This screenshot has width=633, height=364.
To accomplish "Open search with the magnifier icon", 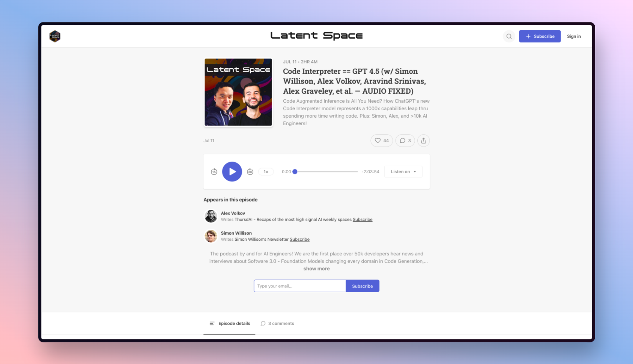I will coord(509,36).
